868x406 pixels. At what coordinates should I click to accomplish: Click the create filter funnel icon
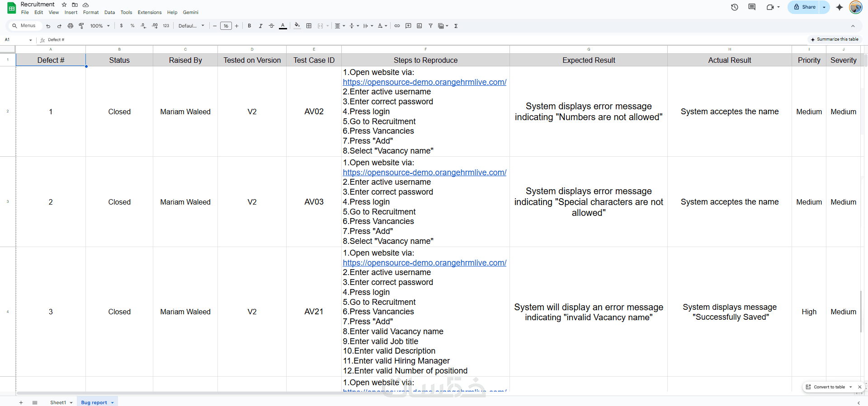[430, 26]
